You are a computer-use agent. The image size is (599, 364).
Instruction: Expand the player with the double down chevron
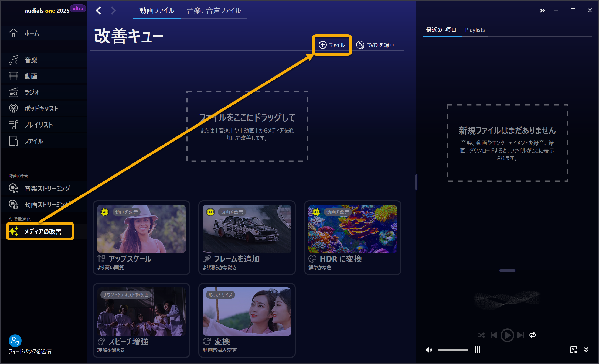point(586,350)
